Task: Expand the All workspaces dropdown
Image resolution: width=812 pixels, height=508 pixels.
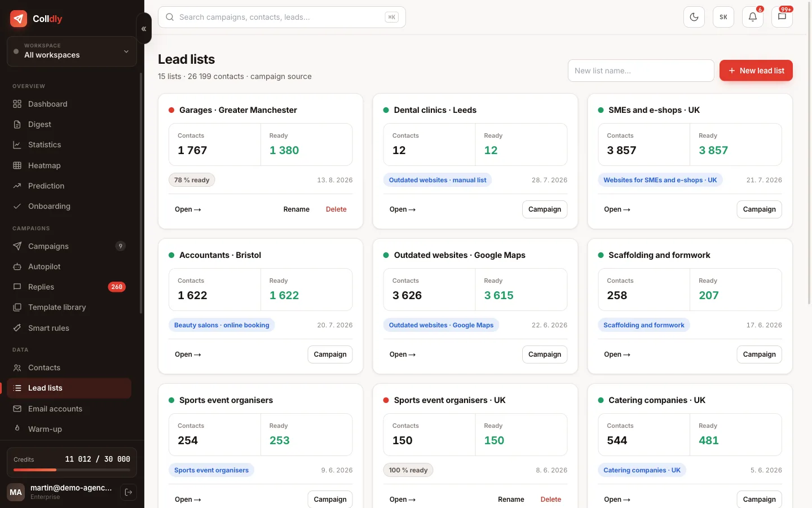Action: click(x=72, y=51)
